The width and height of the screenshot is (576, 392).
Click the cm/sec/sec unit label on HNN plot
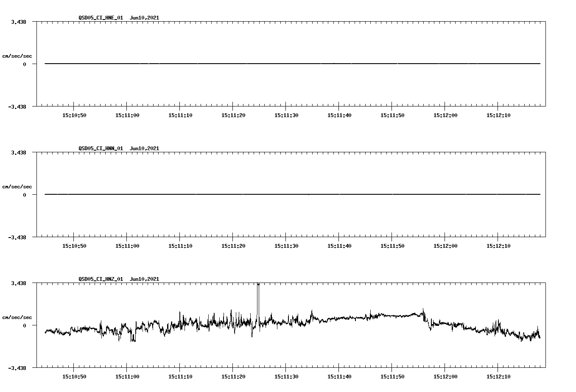(17, 187)
